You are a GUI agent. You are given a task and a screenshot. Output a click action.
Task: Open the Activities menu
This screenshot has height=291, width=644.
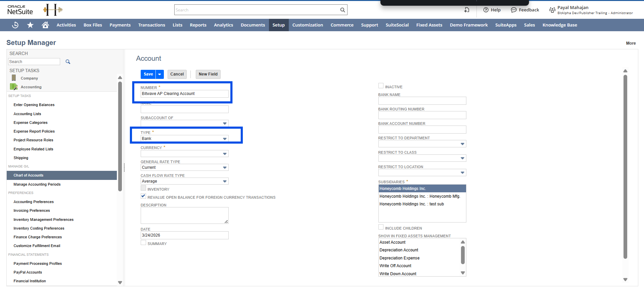pyautogui.click(x=66, y=25)
